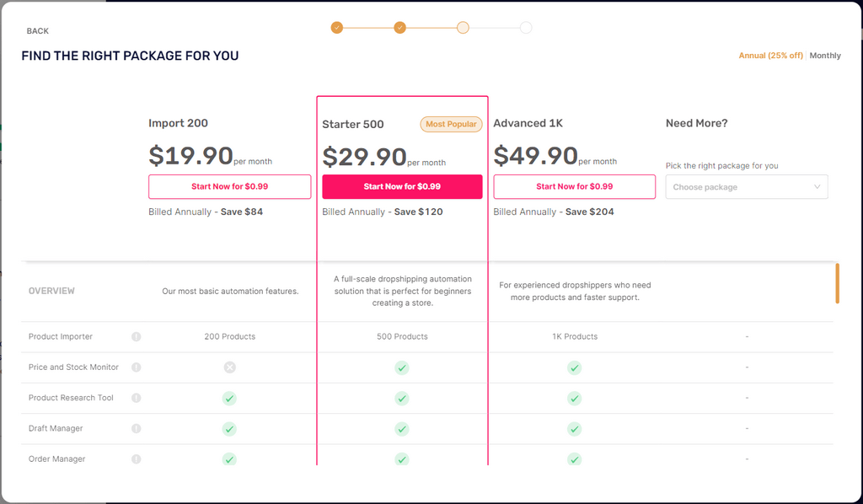Click the BACK link
Viewport: 863px width, 504px height.
pyautogui.click(x=37, y=31)
